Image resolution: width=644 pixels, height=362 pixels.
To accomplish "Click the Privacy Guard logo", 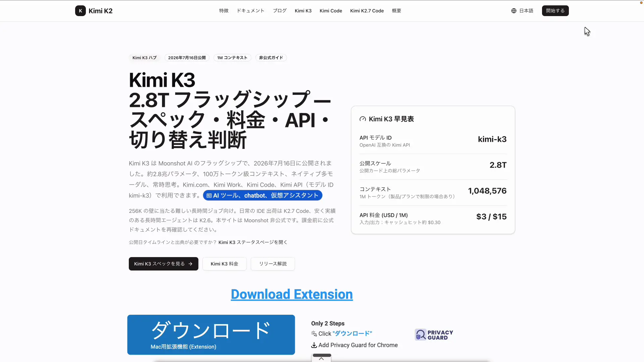I will (x=434, y=335).
